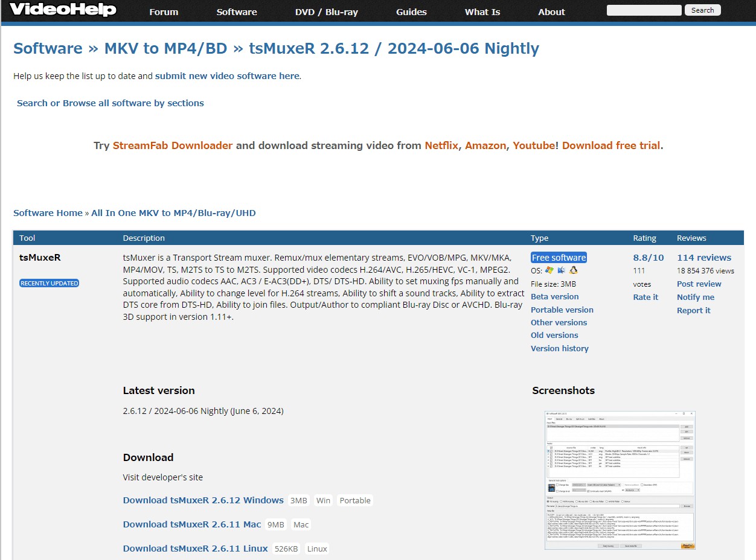Image resolution: width=756 pixels, height=560 pixels.
Task: Download tsMuxeR 2.6.12 Windows
Action: (203, 500)
